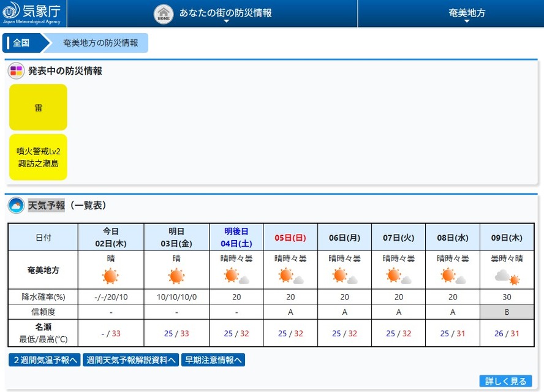Click the sunny icon for 03日(金)
Viewport: 544px width, 392px height.
176,276
